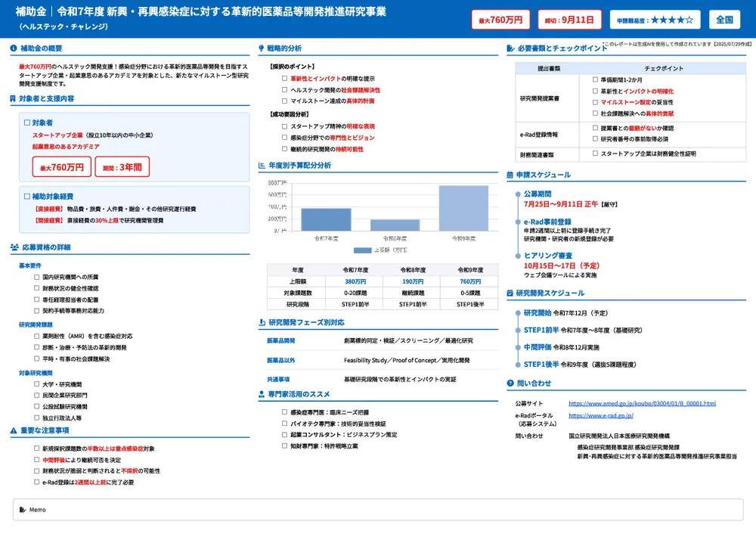Screen dimensions: 756x534
Task: Click the 全国 badge in header
Action: pos(725,20)
